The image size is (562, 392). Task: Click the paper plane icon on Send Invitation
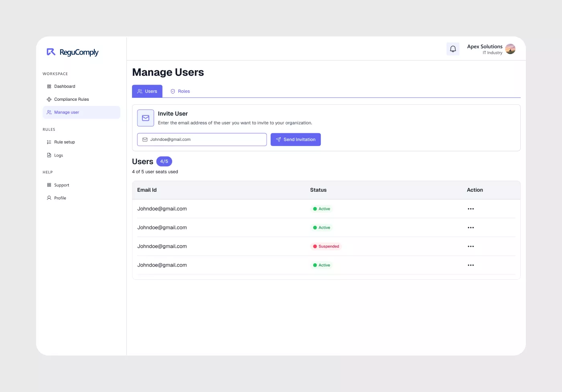278,140
